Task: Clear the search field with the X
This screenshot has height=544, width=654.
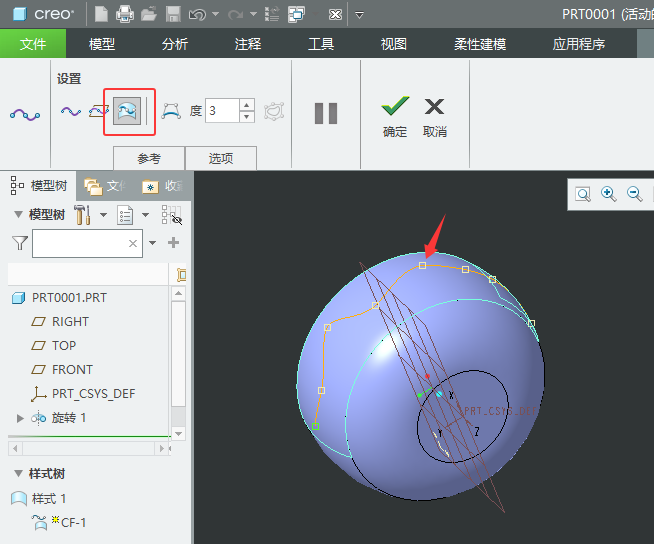Action: 133,243
